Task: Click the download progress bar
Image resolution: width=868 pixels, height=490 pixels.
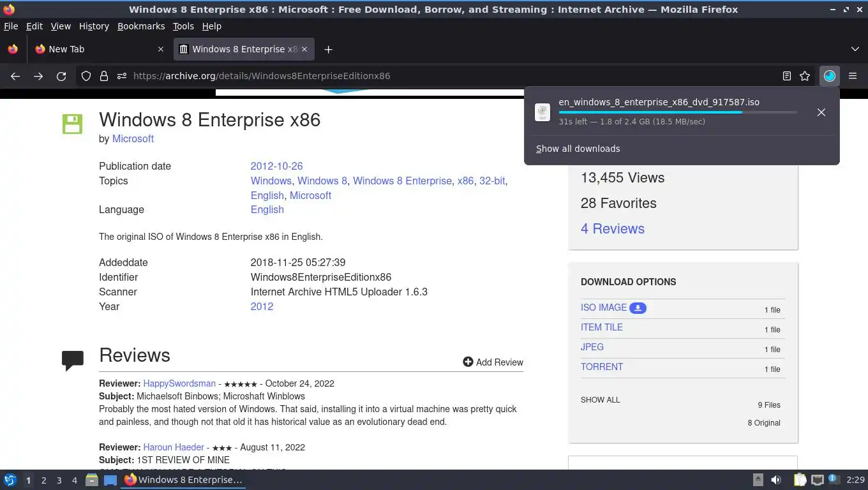Action: 677,112
